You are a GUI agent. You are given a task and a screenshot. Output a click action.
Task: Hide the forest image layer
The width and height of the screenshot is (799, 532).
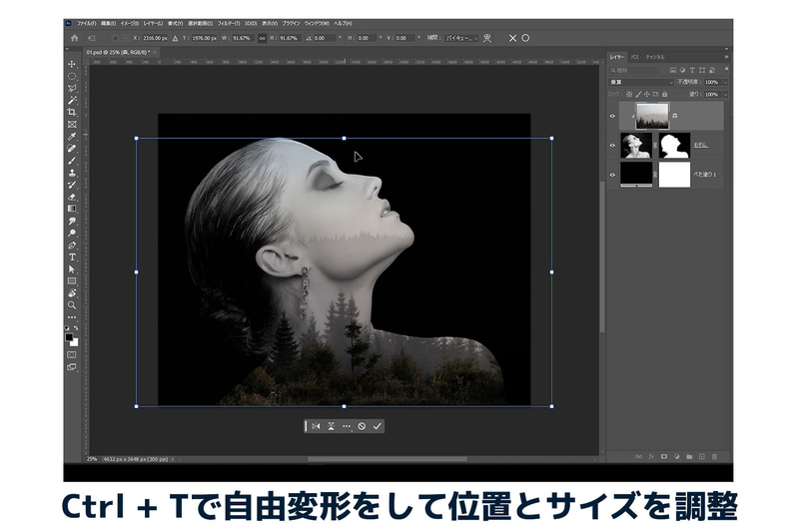(612, 116)
